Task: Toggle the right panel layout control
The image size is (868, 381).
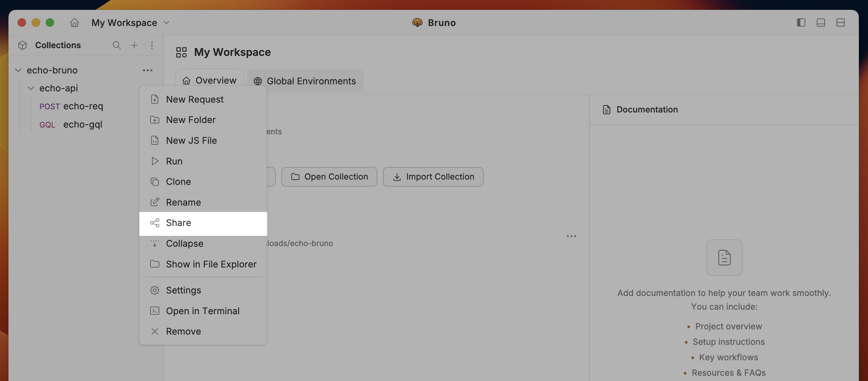Action: tap(841, 22)
